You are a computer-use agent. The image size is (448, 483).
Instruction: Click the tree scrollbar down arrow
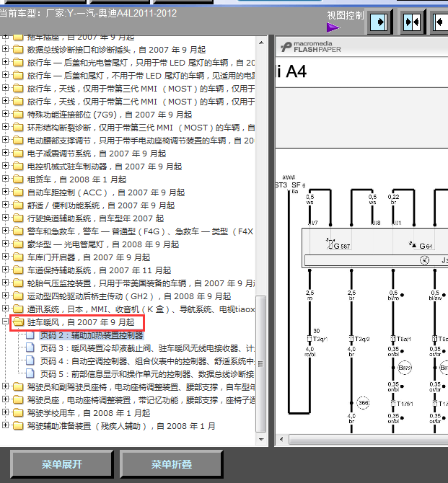pos(261,439)
